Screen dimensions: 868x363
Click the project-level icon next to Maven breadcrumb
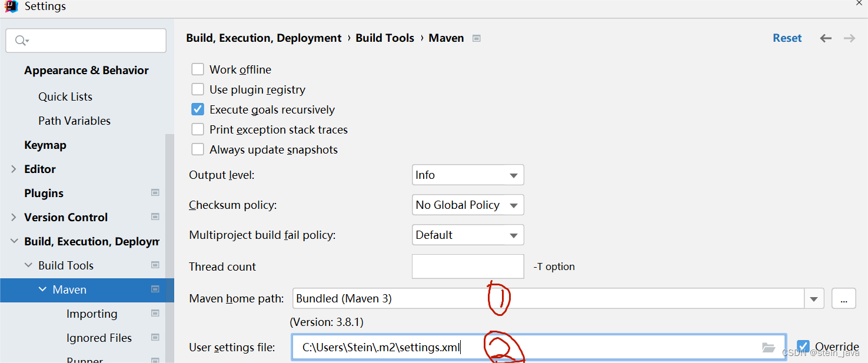coord(477,38)
